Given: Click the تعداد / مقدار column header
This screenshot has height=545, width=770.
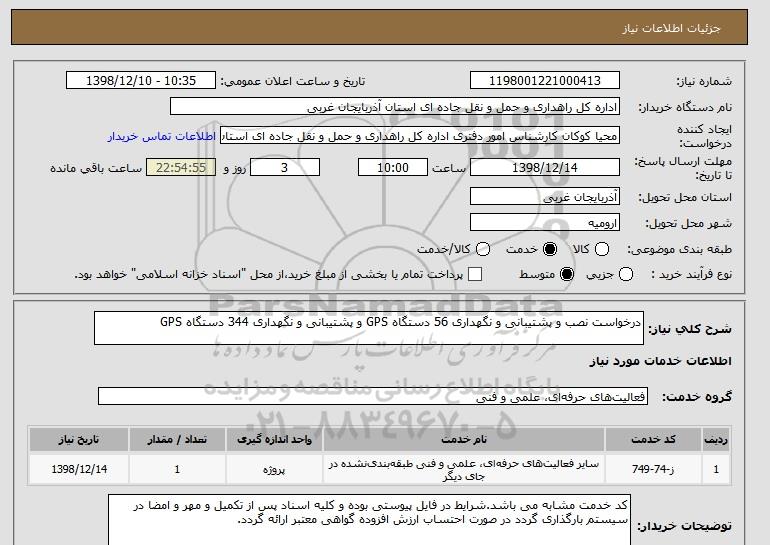Looking at the screenshot, I should [x=177, y=439].
